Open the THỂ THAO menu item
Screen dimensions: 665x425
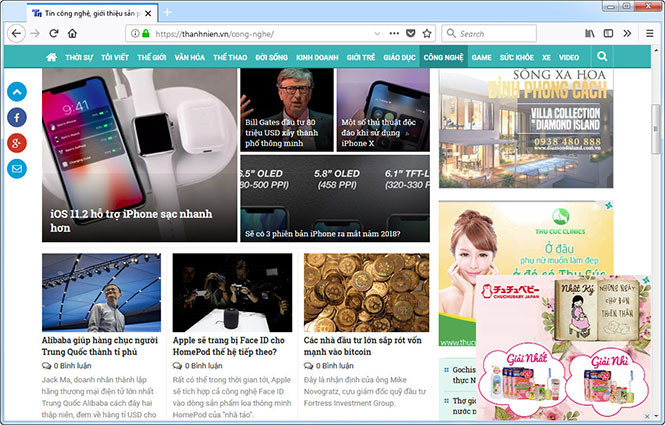point(229,58)
